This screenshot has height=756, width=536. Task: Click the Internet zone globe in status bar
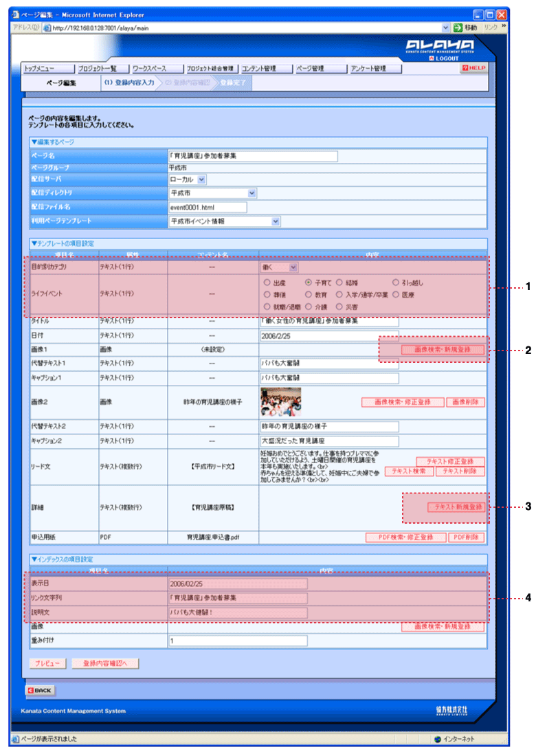click(x=438, y=739)
